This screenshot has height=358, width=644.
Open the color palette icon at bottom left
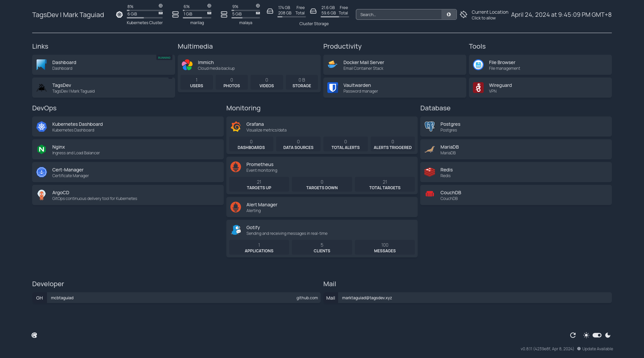point(34,335)
